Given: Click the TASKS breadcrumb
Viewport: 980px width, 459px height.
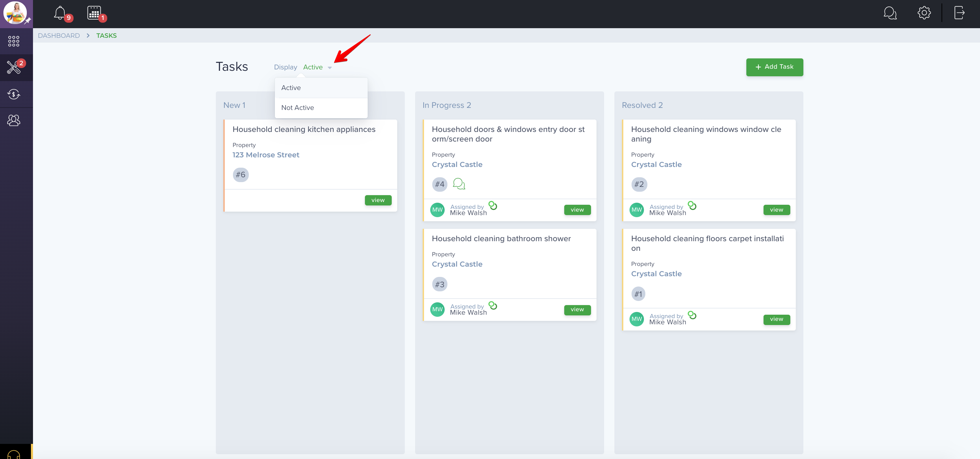Looking at the screenshot, I should 106,36.
